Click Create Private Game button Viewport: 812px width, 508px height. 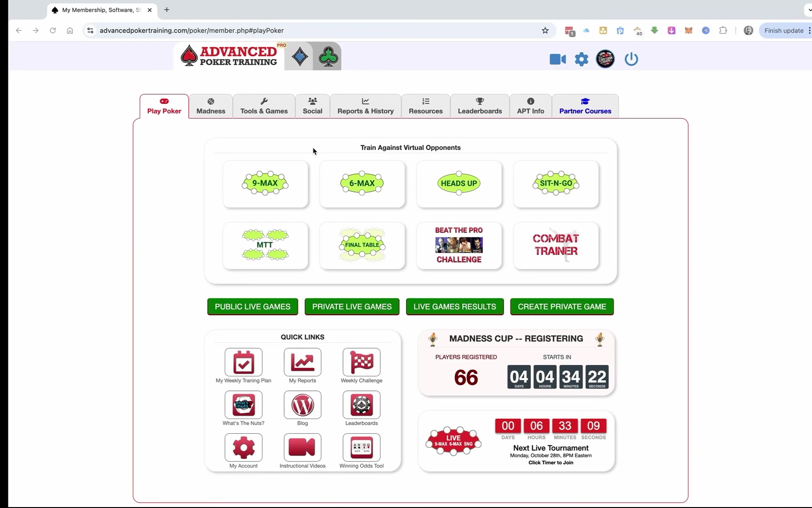(562, 307)
